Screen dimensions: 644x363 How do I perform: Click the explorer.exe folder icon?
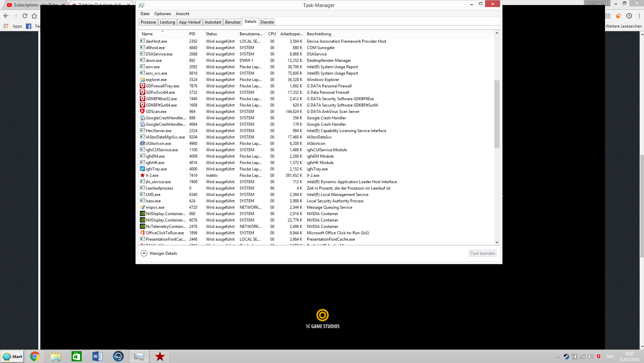point(143,80)
